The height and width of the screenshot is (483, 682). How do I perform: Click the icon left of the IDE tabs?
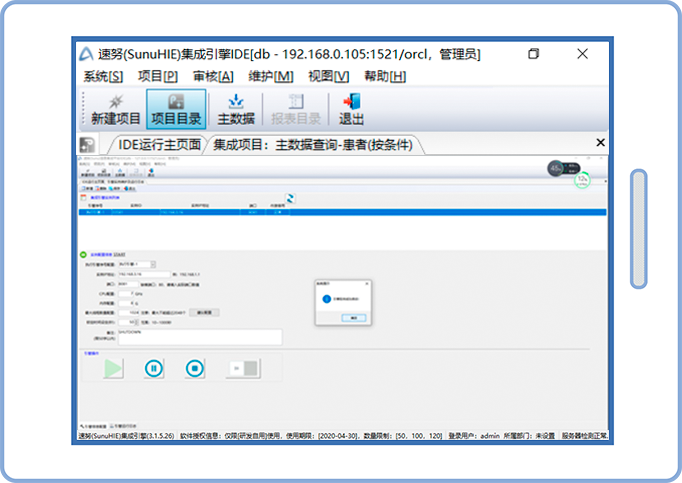click(88, 145)
